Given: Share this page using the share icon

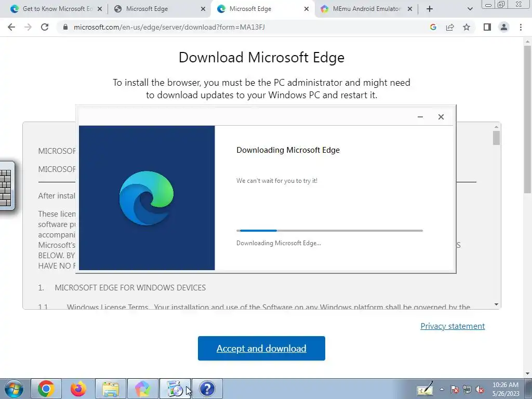Looking at the screenshot, I should point(450,27).
